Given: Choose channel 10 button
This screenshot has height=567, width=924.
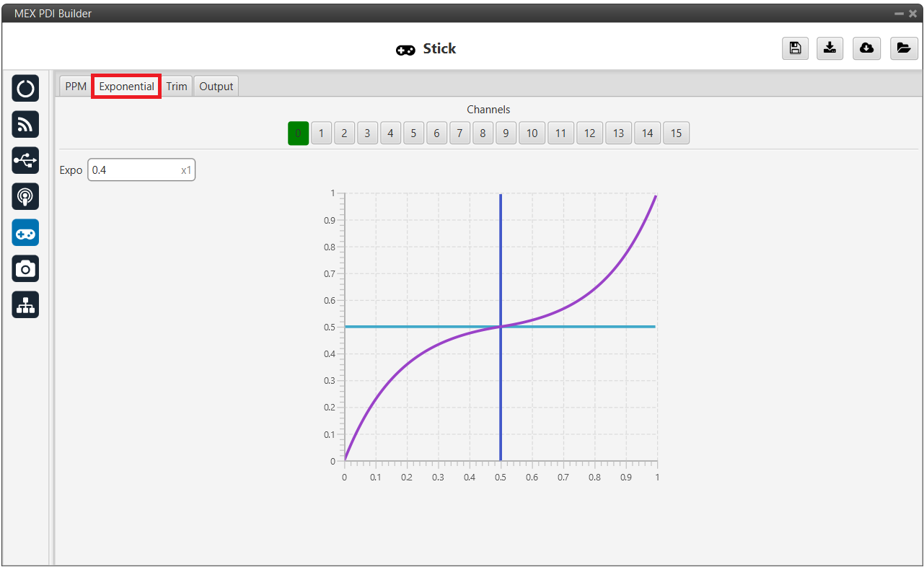Looking at the screenshot, I should [x=532, y=133].
